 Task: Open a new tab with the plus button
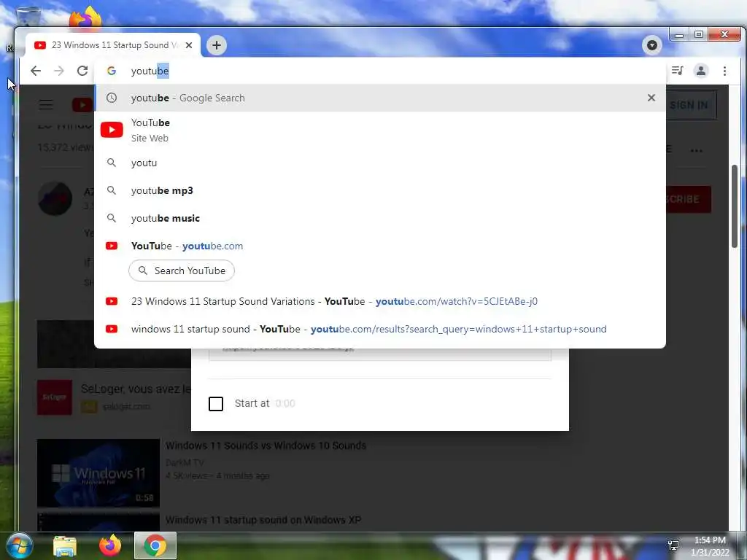pos(216,45)
